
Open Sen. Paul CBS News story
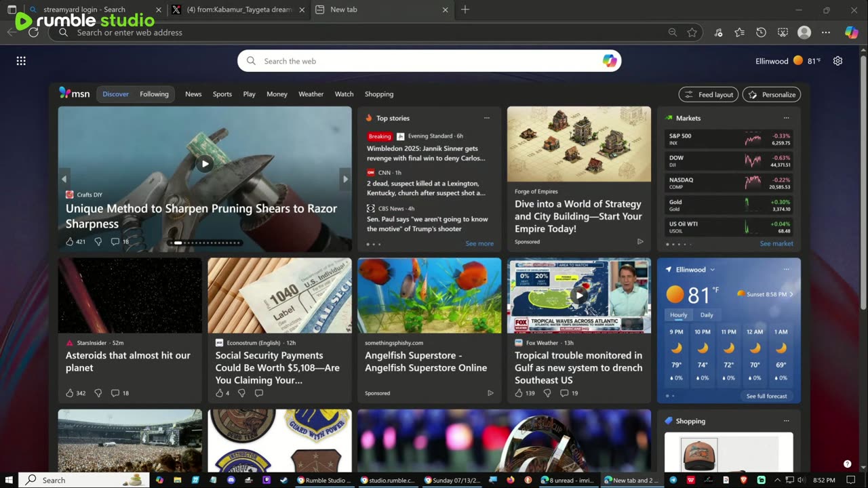click(427, 224)
